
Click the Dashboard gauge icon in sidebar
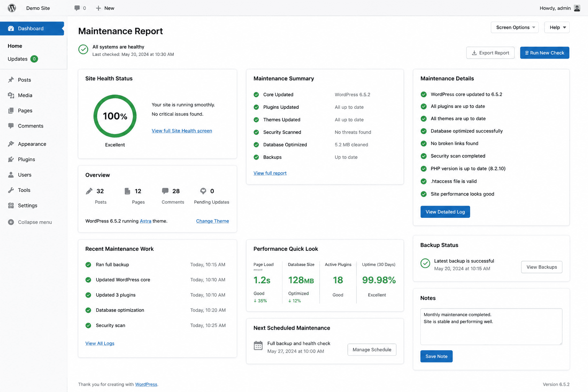pos(11,28)
